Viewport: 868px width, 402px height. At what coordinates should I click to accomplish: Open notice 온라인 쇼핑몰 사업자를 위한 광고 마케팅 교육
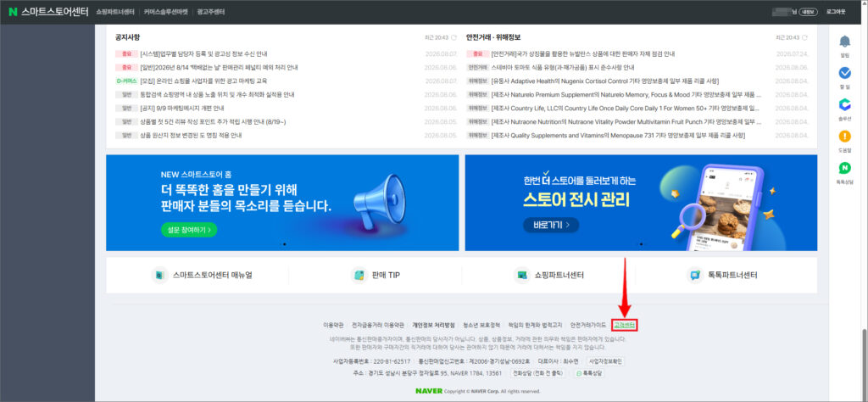tap(203, 81)
